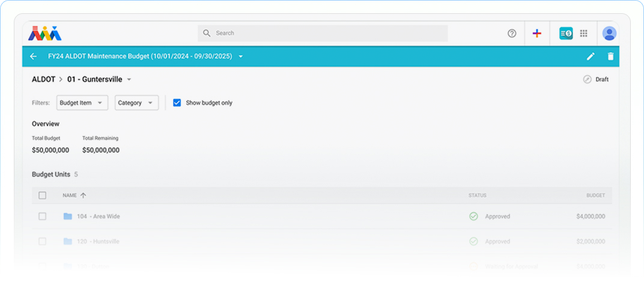Click the Total Remaining $50,000,000 value
The height and width of the screenshot is (288, 644).
point(101,150)
